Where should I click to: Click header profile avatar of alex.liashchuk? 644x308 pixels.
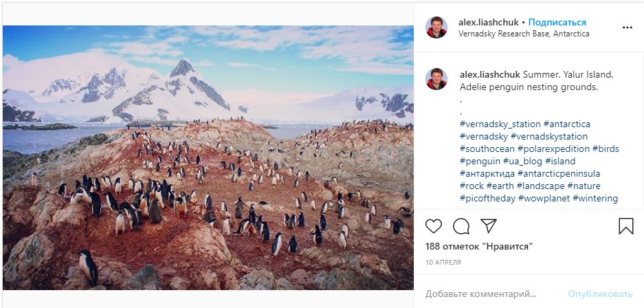tap(436, 27)
